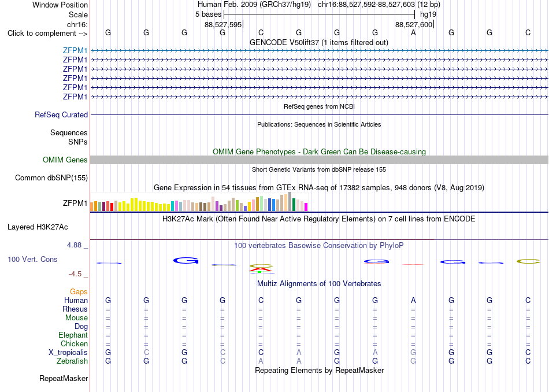Click the green 'OMIM Gene Phenotypes' track title

pyautogui.click(x=319, y=151)
